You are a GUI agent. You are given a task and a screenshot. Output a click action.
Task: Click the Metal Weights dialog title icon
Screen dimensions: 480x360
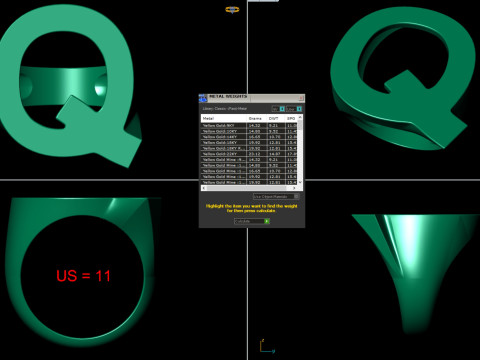coord(203,98)
